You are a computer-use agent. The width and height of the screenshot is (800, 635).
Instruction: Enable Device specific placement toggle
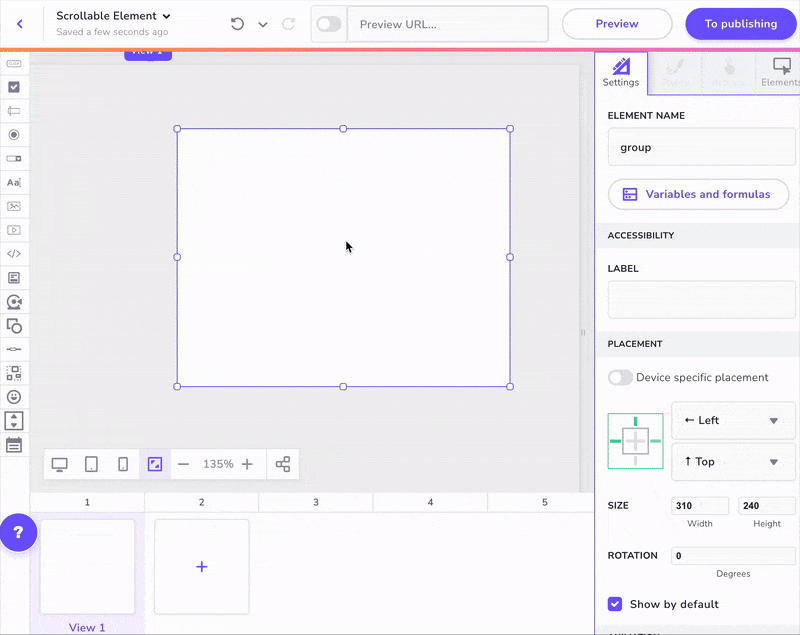(x=621, y=377)
